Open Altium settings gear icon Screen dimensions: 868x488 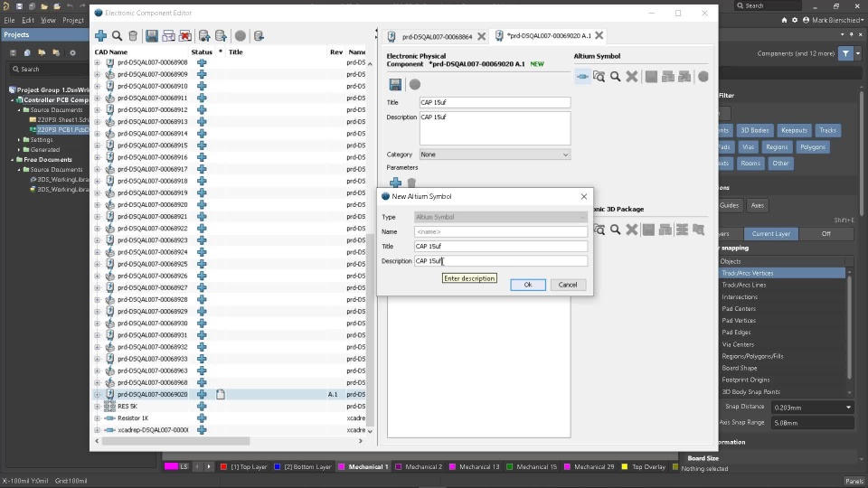[x=795, y=20]
